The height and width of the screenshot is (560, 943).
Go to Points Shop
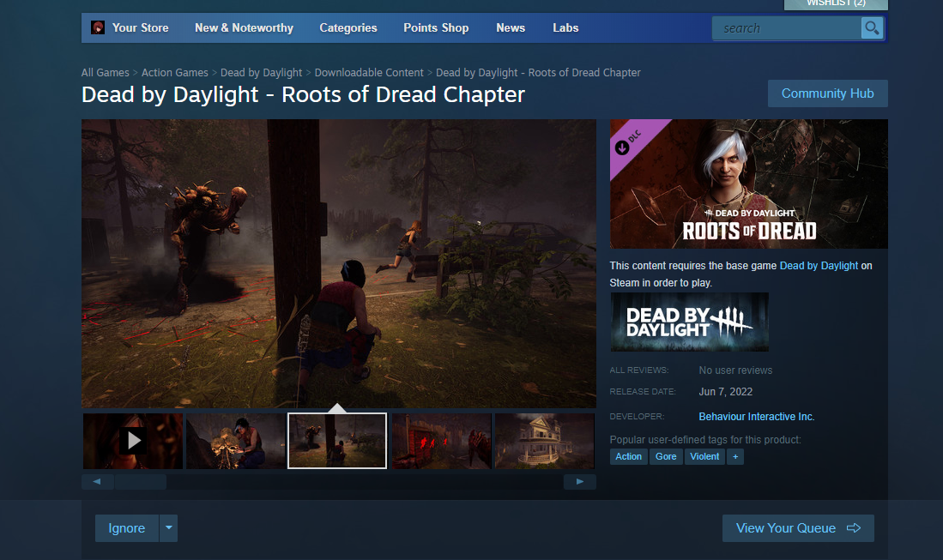point(436,27)
